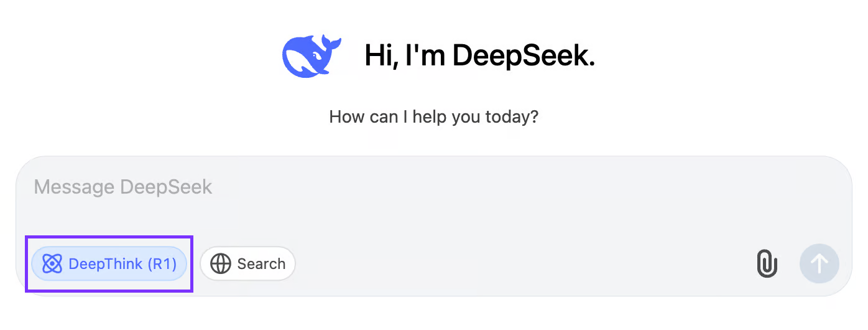Screen dimensions: 868x330
Task: Click the up-arrow send message button
Action: point(820,264)
